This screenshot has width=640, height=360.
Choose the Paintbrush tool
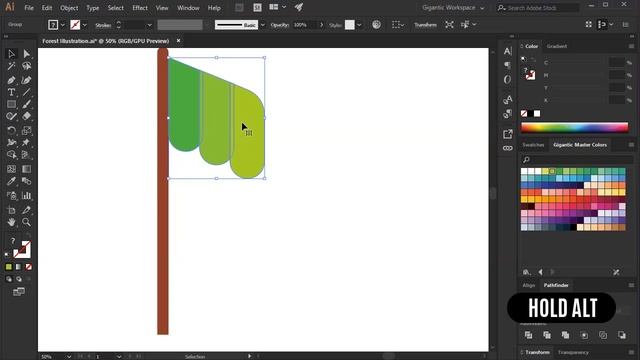coord(27,104)
